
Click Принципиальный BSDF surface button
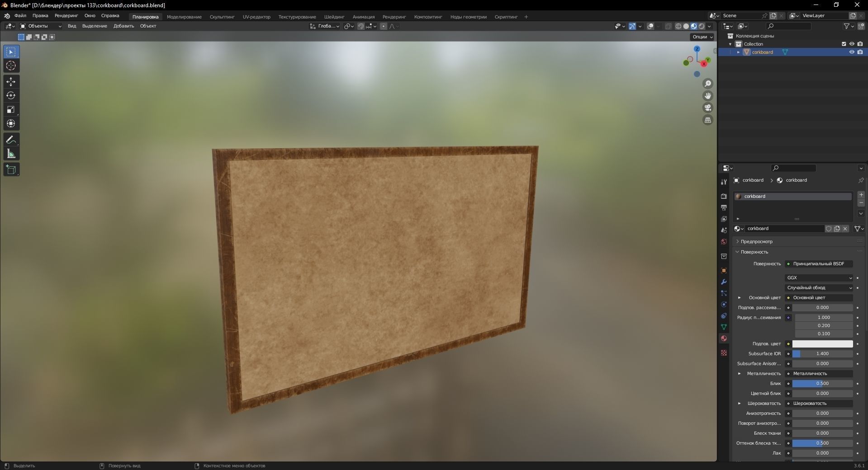coord(819,264)
